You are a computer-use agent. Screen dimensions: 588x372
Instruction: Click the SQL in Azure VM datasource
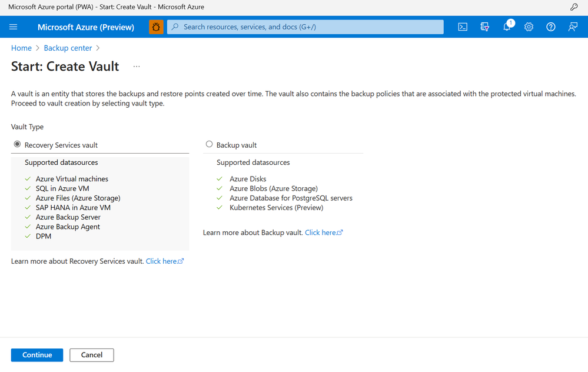[62, 188]
